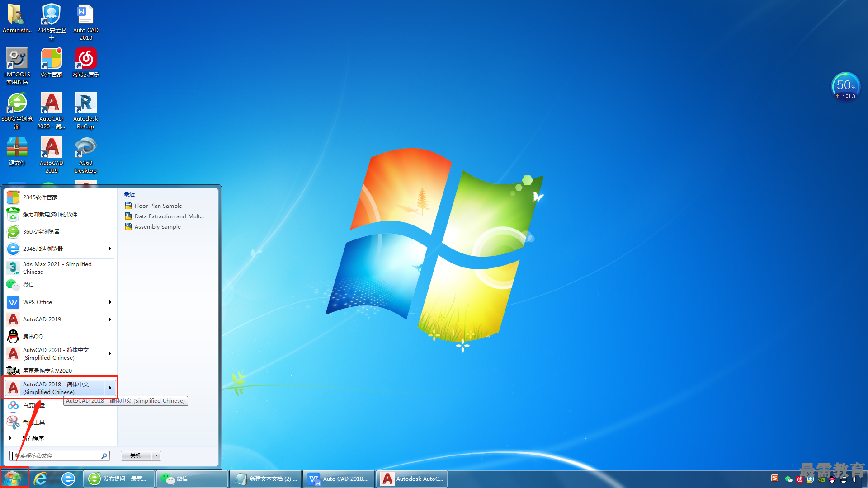This screenshot has height=488, width=868.
Task: Click the Sogou input tray icon
Action: click(774, 478)
